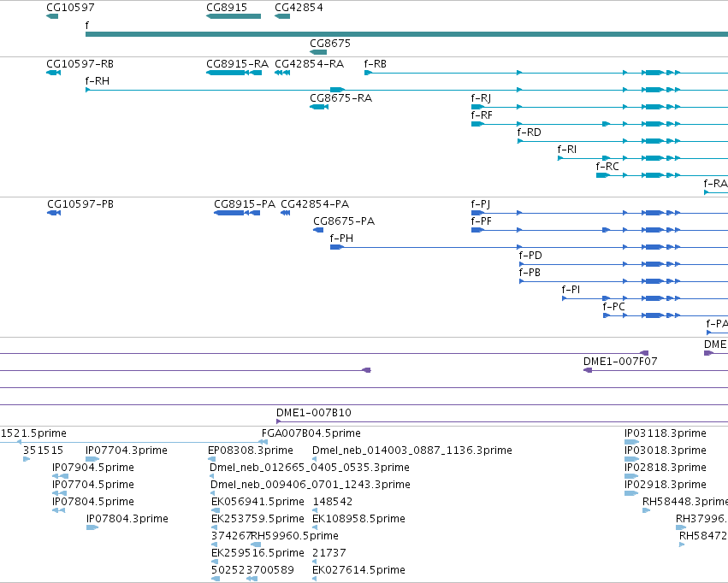Click the IP02918.3prime label
The width and height of the screenshot is (728, 583).
tap(666, 486)
